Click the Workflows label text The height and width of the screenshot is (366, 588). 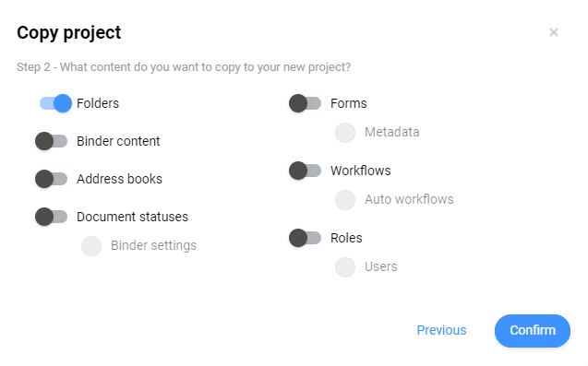point(361,171)
